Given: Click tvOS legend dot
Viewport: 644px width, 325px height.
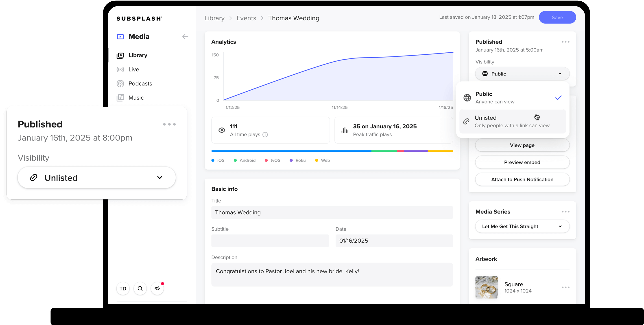Looking at the screenshot, I should pyautogui.click(x=266, y=160).
